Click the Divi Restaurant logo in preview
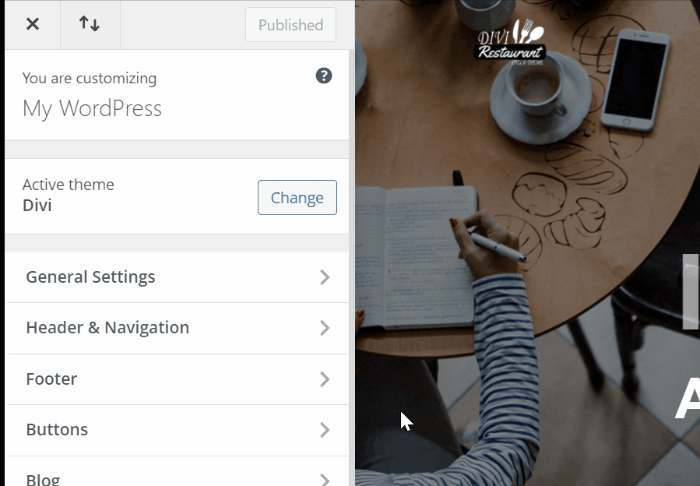The width and height of the screenshot is (700, 486). coord(511,41)
